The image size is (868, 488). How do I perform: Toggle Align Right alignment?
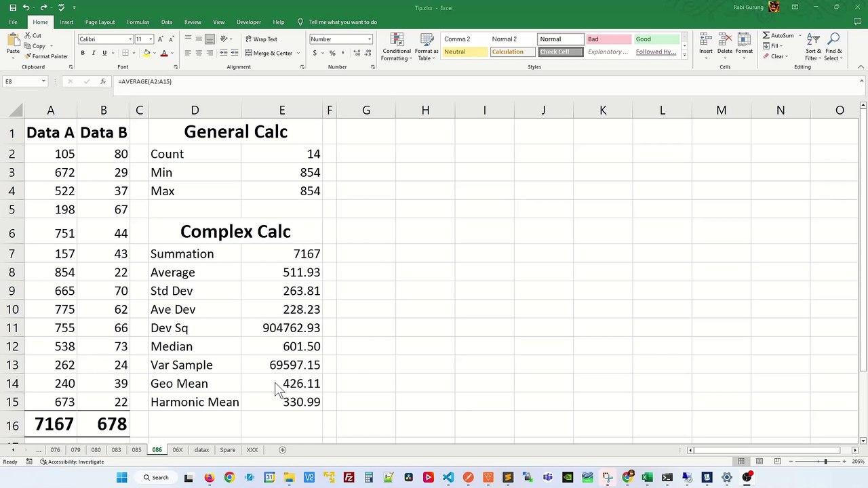[x=210, y=53]
